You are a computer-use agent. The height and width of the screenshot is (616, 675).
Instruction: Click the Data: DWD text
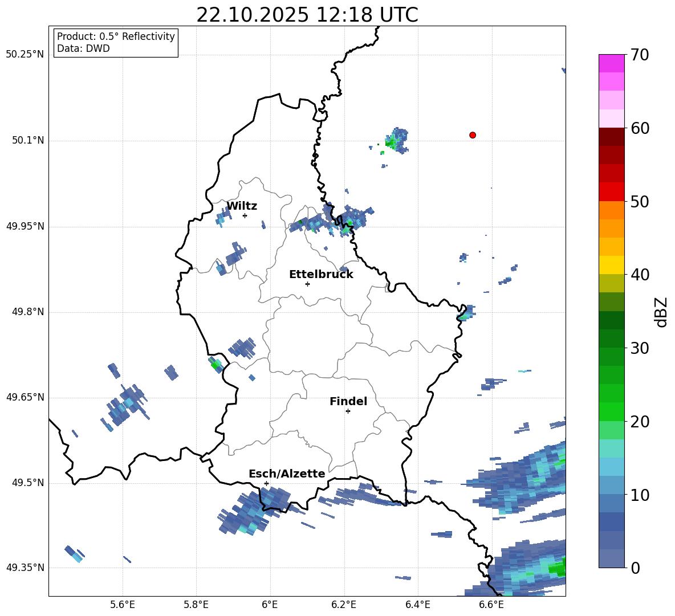pos(83,48)
